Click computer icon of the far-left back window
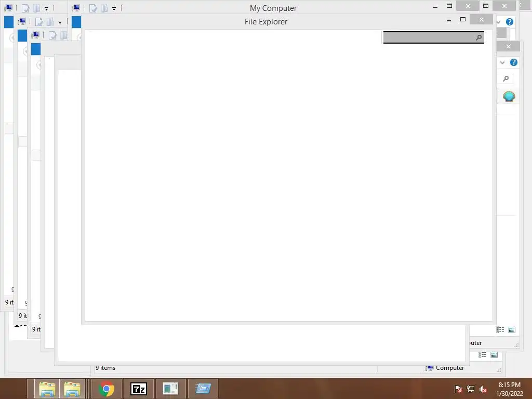This screenshot has width=532, height=399. [8, 8]
